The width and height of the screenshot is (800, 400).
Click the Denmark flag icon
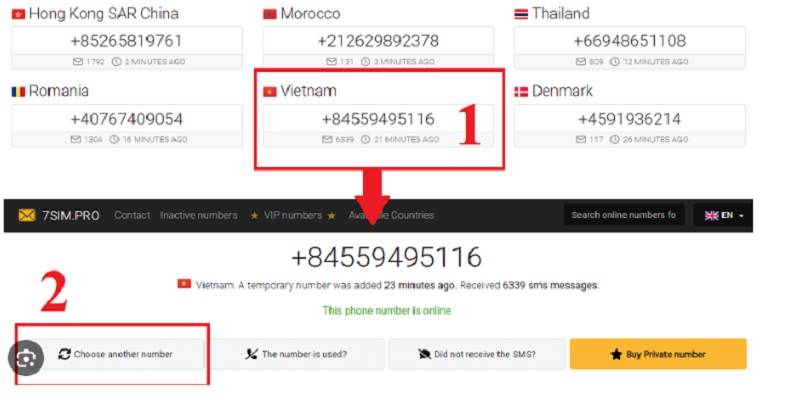point(520,91)
